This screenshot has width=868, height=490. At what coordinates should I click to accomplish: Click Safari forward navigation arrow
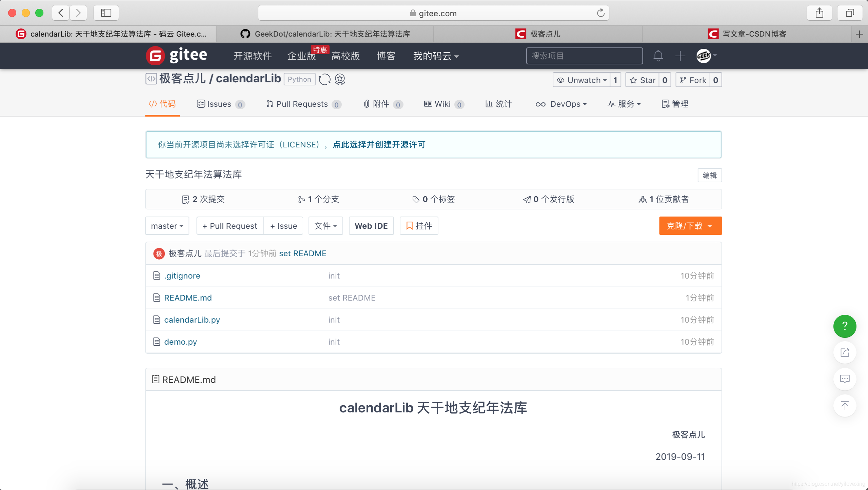pyautogui.click(x=78, y=13)
